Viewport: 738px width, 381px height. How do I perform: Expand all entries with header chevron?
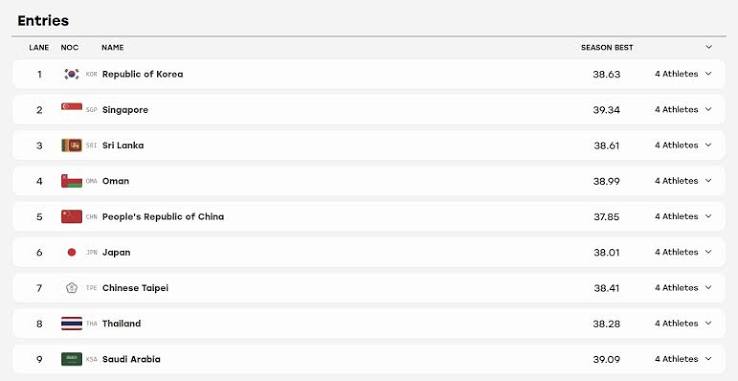(x=709, y=47)
